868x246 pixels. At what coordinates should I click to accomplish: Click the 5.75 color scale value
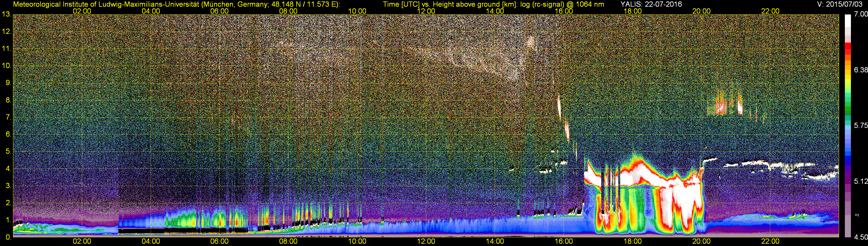[x=861, y=125]
